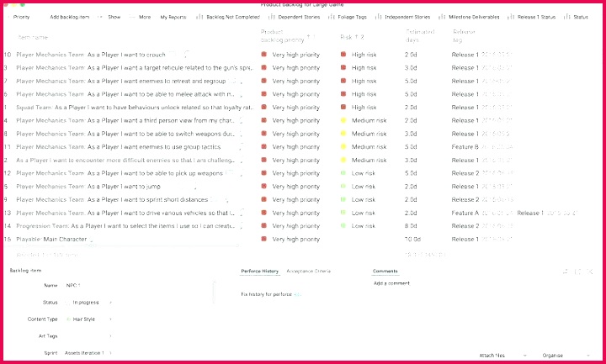Click red priority marker on crouch story
The image size is (606, 364).
click(264, 55)
